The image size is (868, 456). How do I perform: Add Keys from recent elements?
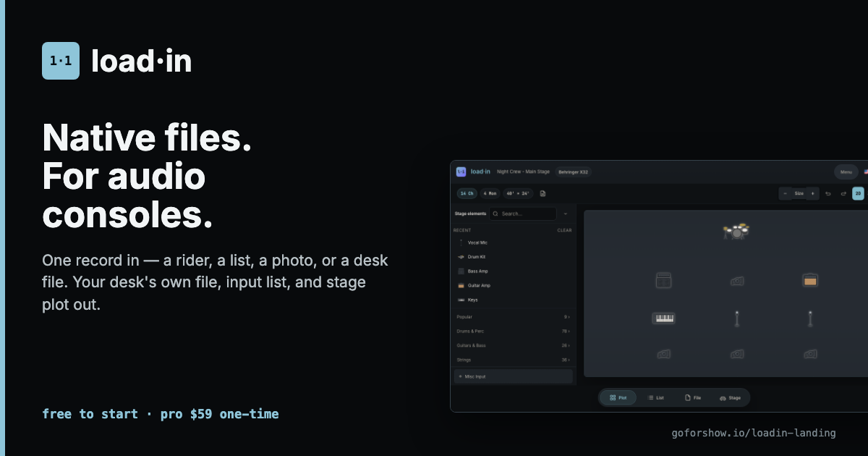tap(513, 300)
